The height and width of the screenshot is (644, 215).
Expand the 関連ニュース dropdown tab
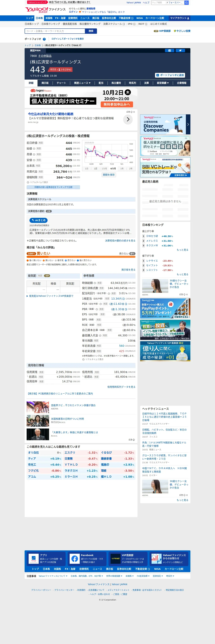pos(82,83)
